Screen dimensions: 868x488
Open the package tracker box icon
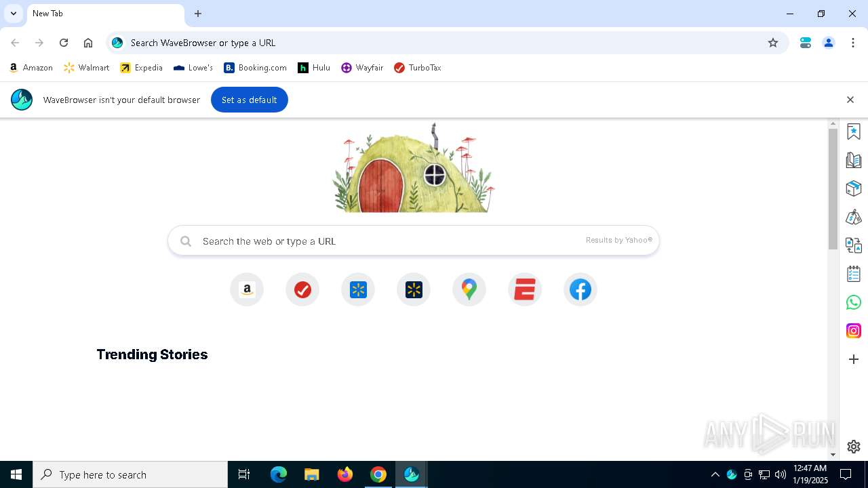click(854, 188)
